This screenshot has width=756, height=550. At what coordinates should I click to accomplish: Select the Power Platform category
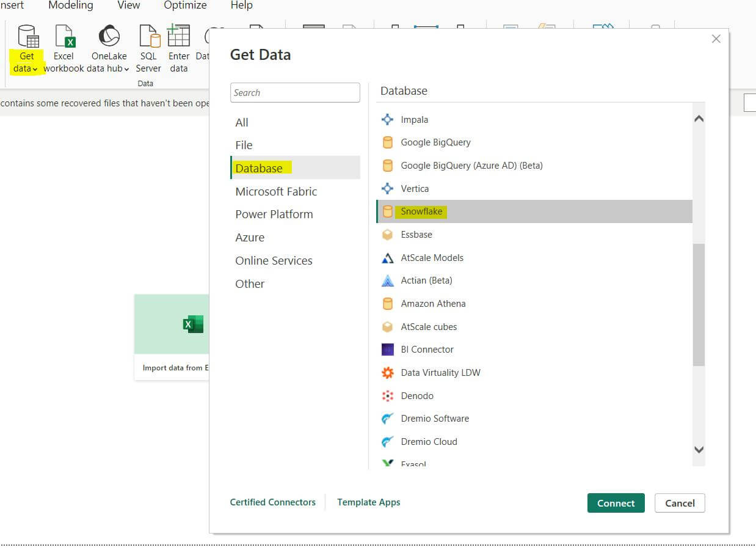[295, 215]
